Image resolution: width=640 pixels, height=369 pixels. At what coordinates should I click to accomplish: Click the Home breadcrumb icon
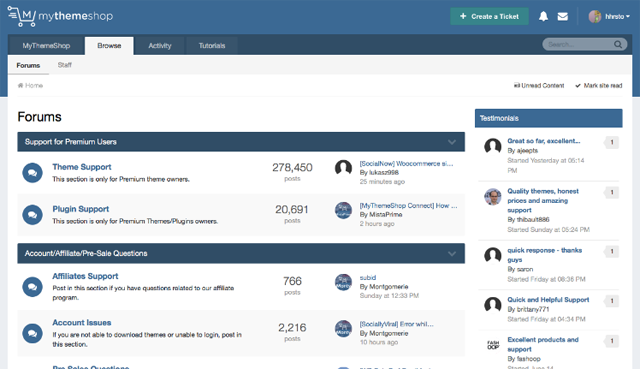pyautogui.click(x=20, y=85)
